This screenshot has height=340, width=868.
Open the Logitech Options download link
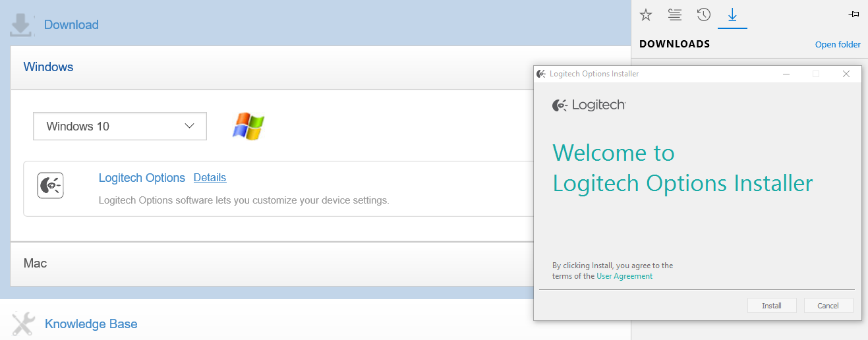(x=142, y=178)
